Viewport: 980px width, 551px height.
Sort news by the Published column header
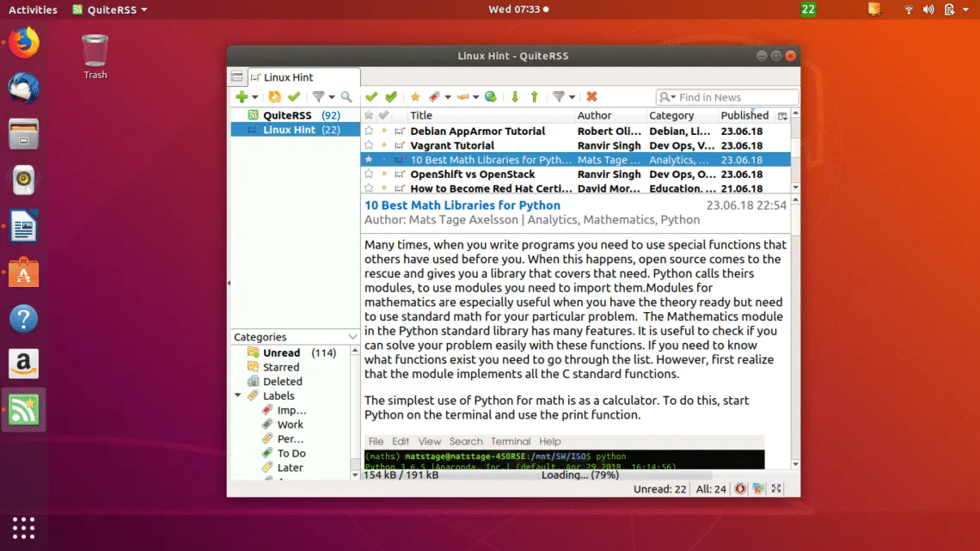[x=744, y=115]
